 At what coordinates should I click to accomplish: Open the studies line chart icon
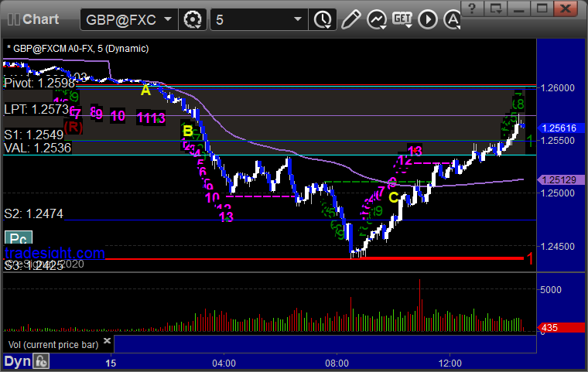(377, 19)
